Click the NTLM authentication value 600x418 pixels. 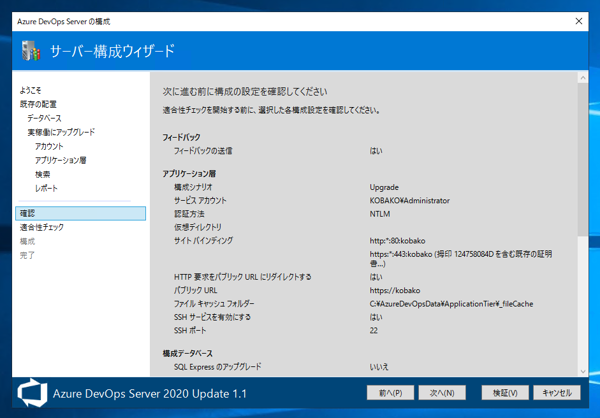380,214
